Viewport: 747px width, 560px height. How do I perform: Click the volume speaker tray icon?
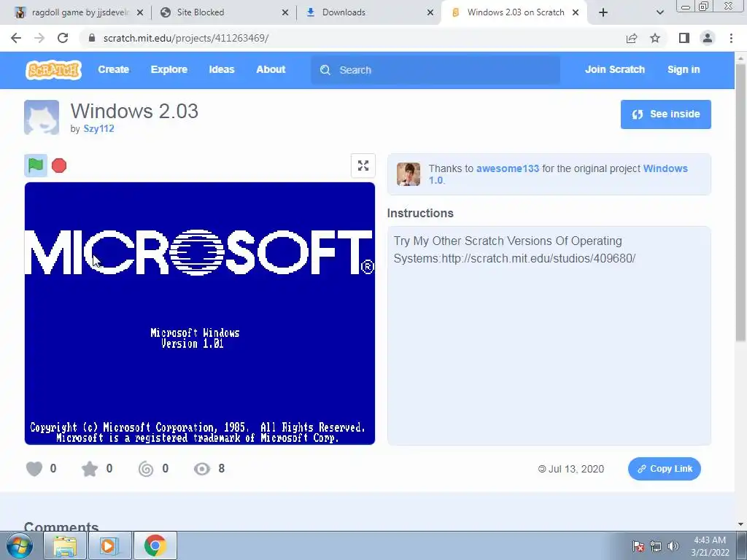pos(673,546)
